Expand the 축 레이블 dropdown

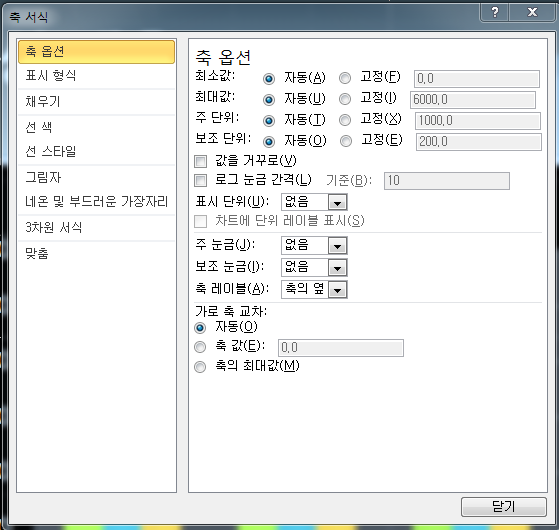337,289
